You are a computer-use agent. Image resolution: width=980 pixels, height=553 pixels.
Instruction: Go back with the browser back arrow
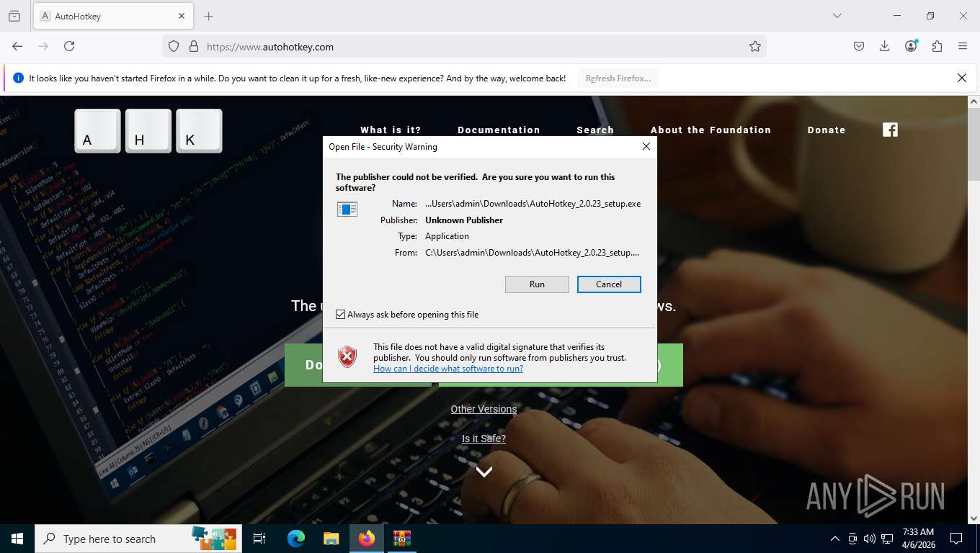click(17, 46)
